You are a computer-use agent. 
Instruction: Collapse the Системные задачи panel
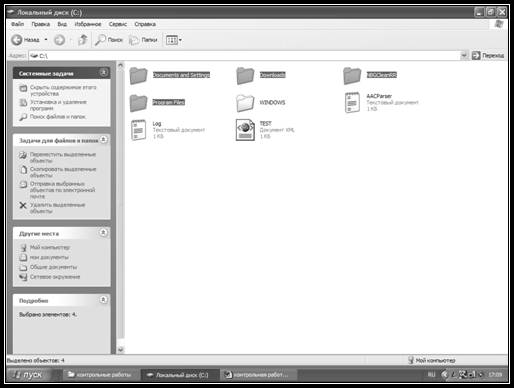pyautogui.click(x=103, y=72)
